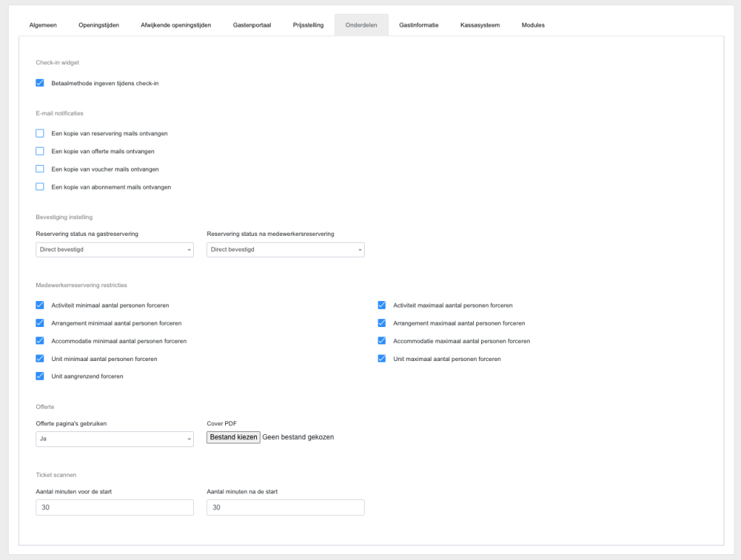Check kopie van voucher mails ontvangen
This screenshot has height=560, width=741.
pyautogui.click(x=40, y=169)
